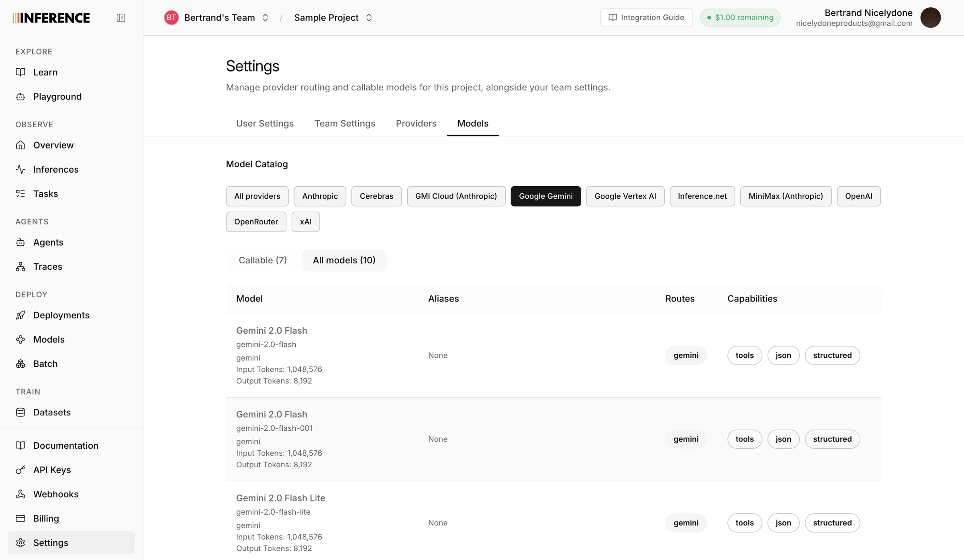Filter catalog by Google Vertex AI
This screenshot has height=560, width=964.
(625, 196)
